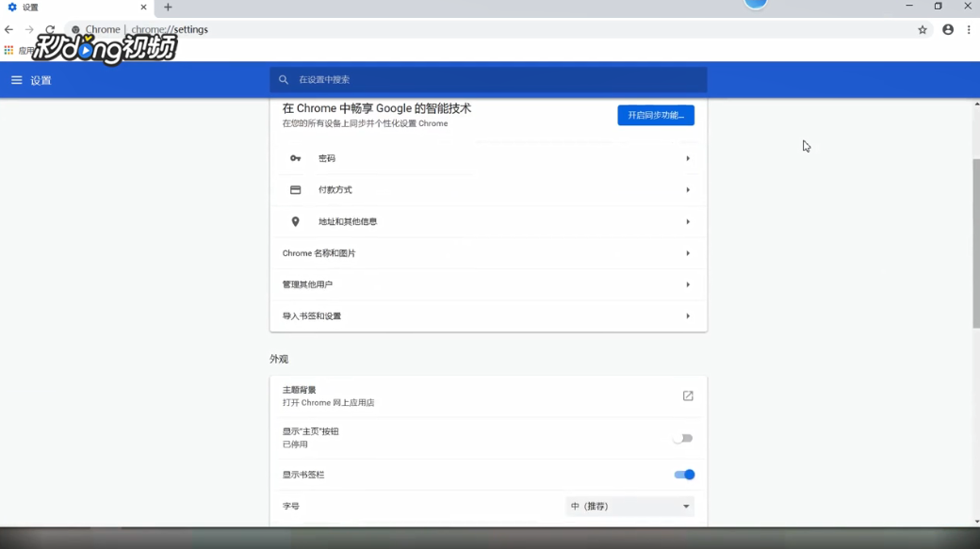Bookmark this page with the star icon
Screen dimensions: 980x549
coord(923,29)
